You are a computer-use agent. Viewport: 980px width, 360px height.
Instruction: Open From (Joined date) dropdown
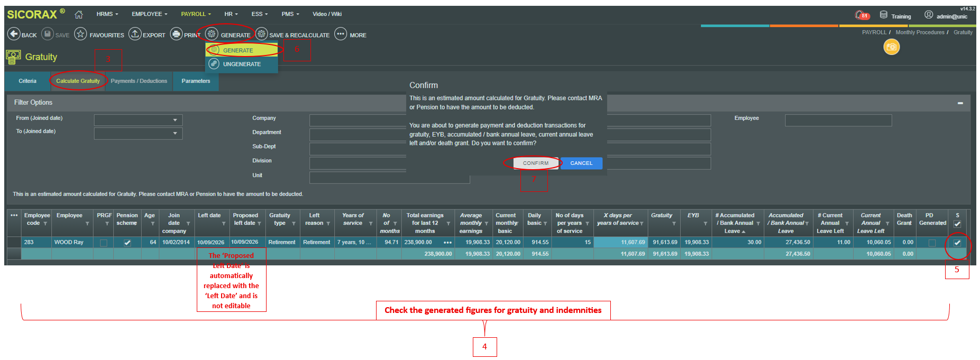point(175,120)
